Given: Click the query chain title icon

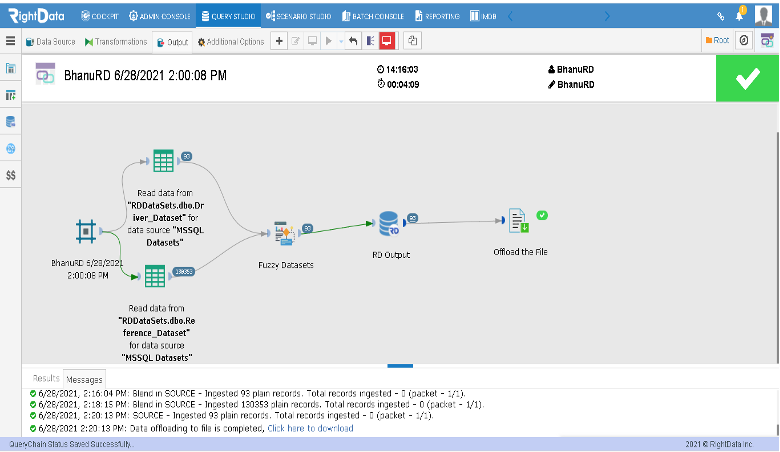Looking at the screenshot, I should pos(45,74).
